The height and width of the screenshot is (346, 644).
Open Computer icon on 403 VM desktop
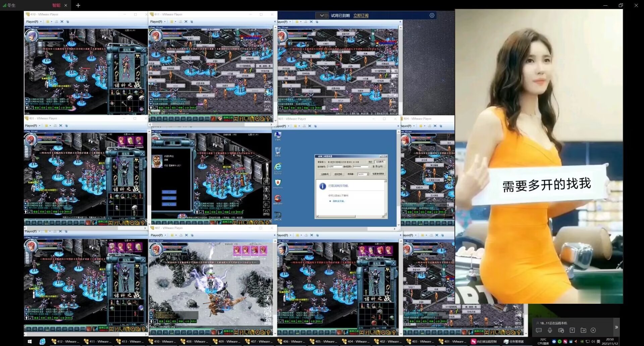(x=278, y=136)
